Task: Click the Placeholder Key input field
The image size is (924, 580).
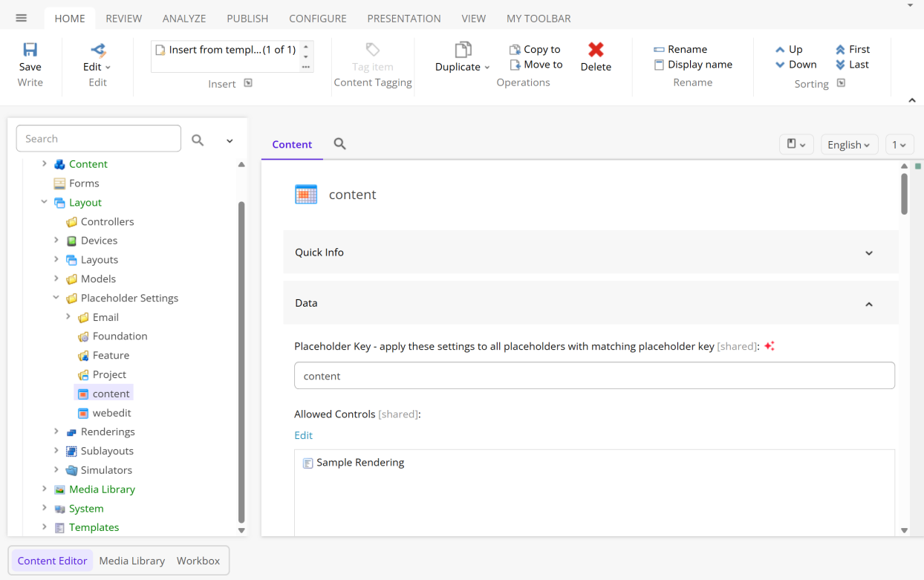Action: 594,376
